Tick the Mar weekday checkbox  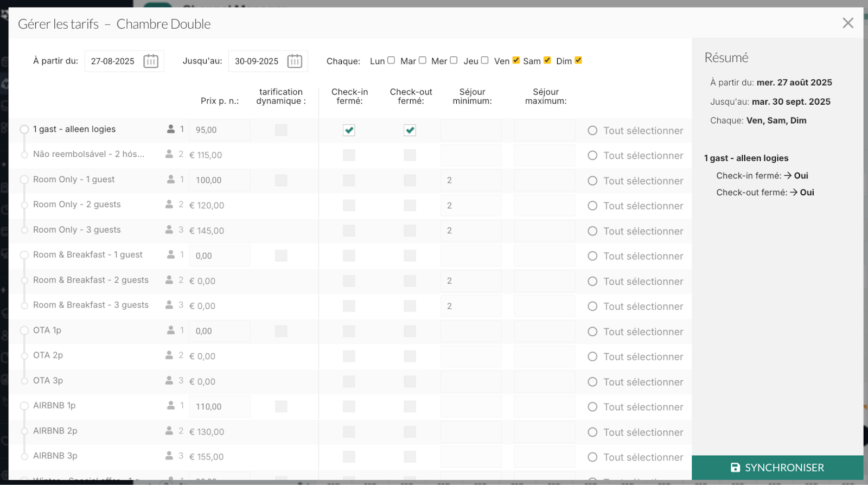pos(423,60)
